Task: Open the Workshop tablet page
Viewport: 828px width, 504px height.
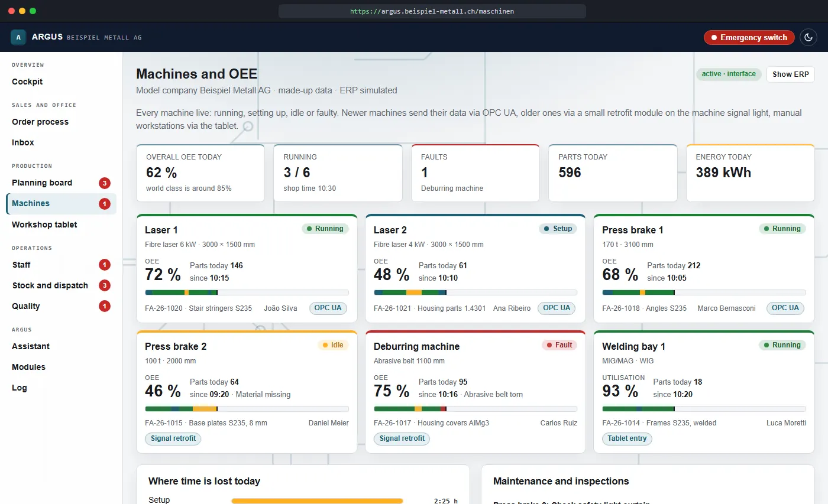Action: (x=44, y=225)
